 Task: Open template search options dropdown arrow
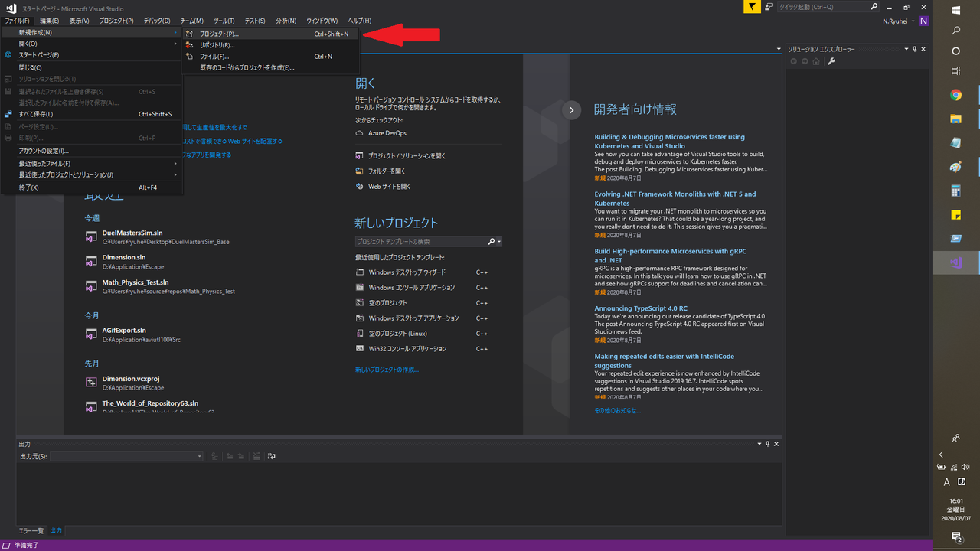click(499, 242)
